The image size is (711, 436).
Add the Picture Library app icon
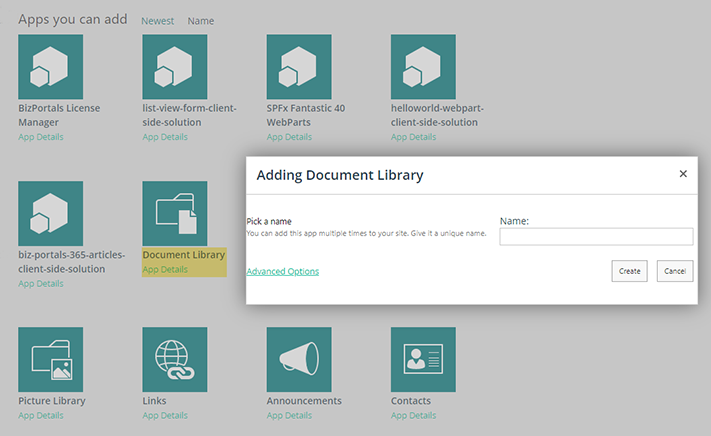click(50, 359)
